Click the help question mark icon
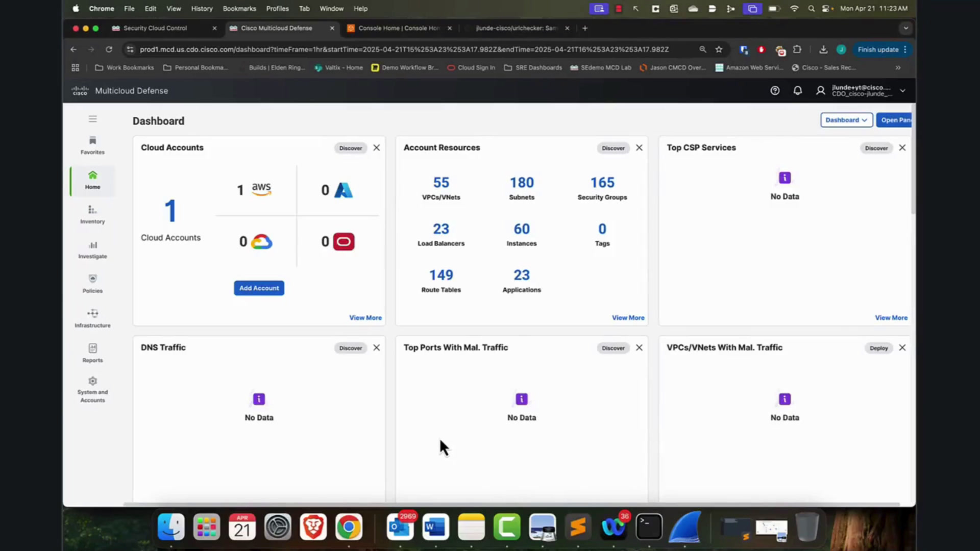Viewport: 980px width, 551px height. pos(775,91)
